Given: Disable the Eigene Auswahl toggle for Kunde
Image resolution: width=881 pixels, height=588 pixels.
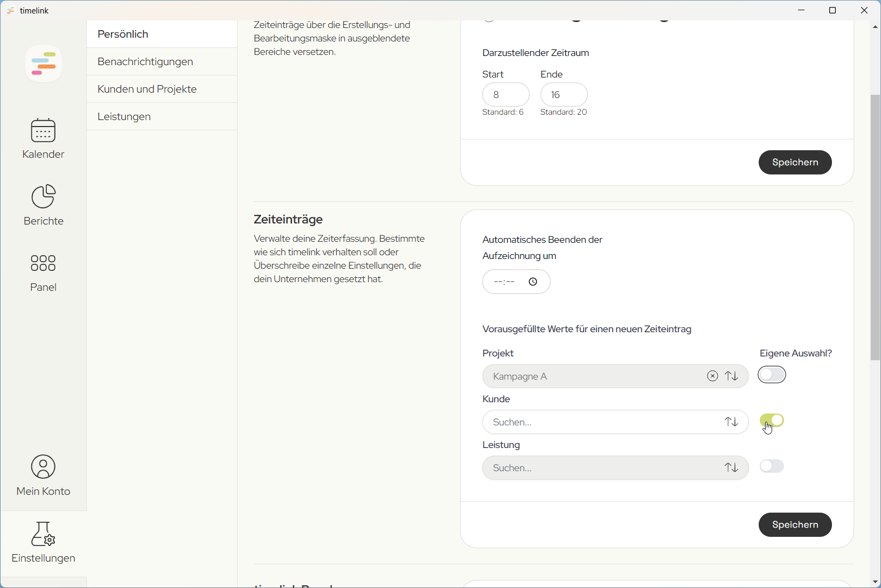Looking at the screenshot, I should [772, 421].
